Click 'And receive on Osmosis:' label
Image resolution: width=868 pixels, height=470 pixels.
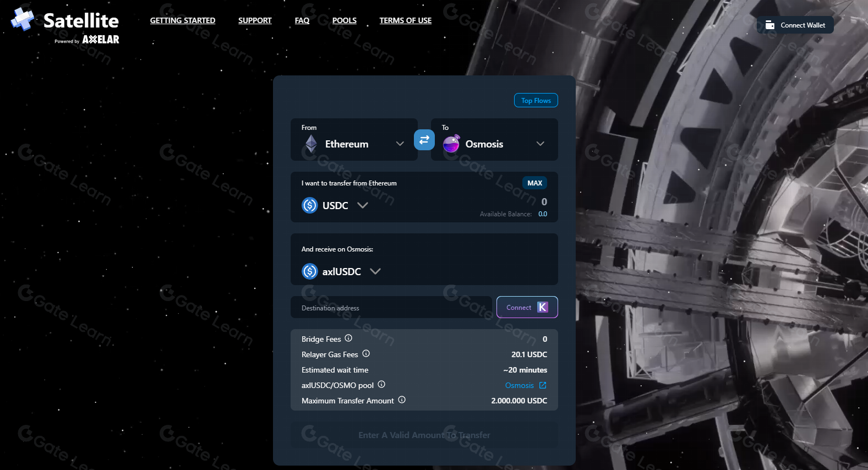337,249
